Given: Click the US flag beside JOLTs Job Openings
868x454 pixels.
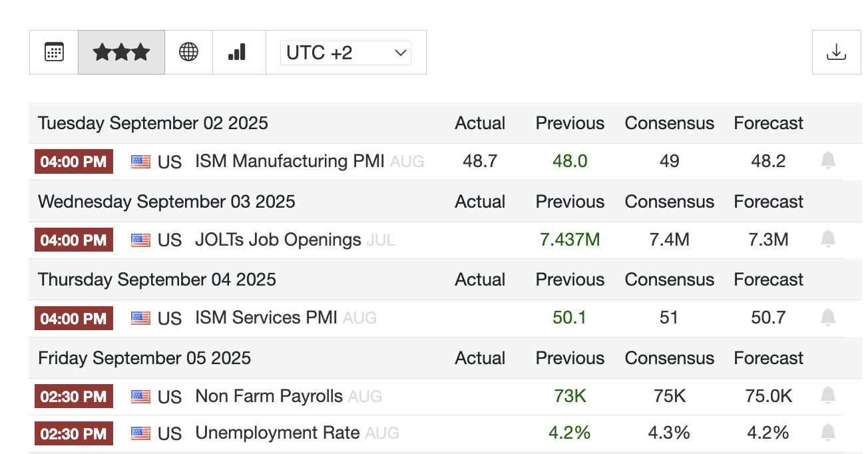Looking at the screenshot, I should pos(140,240).
